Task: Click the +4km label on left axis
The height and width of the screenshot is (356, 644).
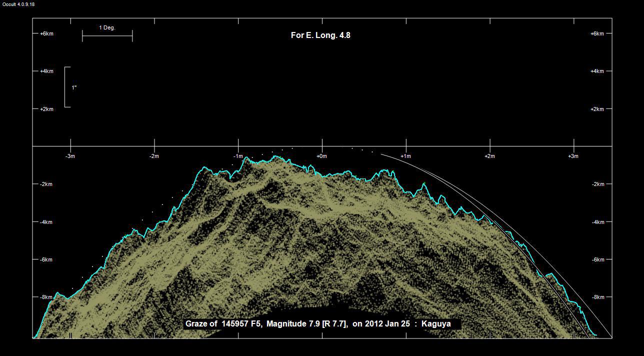Action: click(x=46, y=71)
